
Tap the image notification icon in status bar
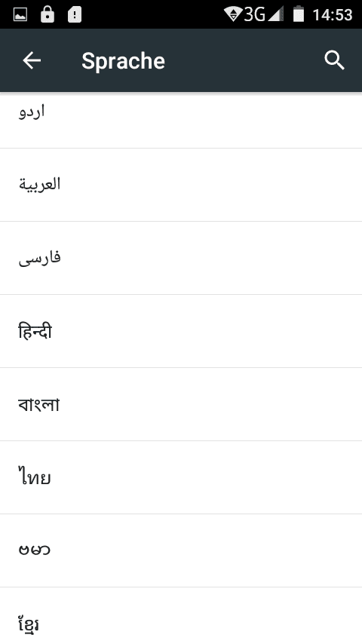(20, 15)
